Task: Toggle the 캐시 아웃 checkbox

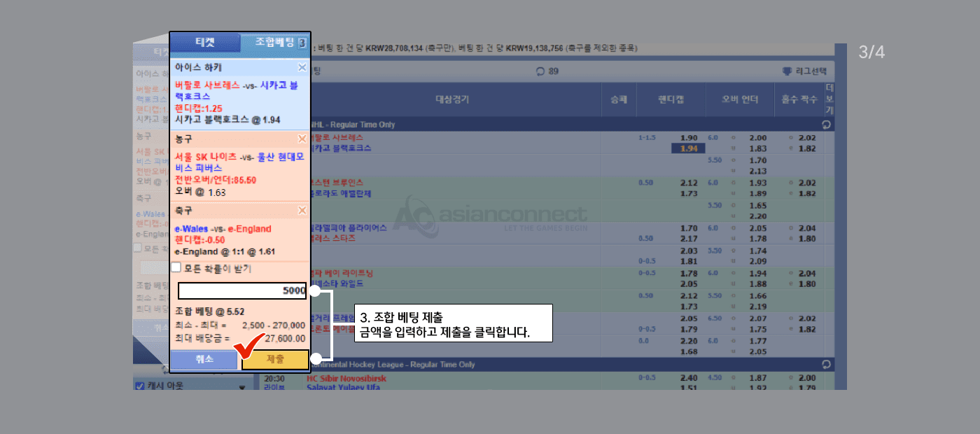Action: (x=139, y=386)
